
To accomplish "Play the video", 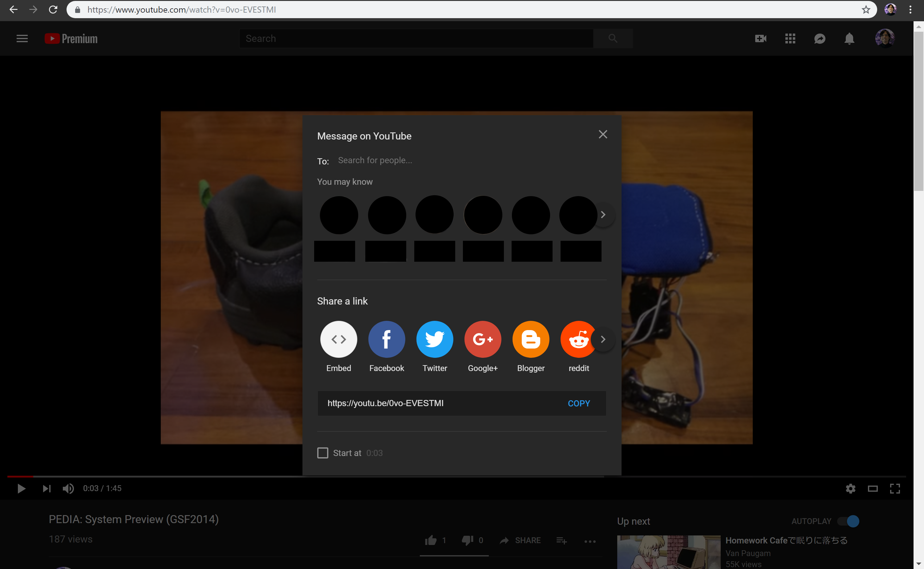I will [22, 488].
